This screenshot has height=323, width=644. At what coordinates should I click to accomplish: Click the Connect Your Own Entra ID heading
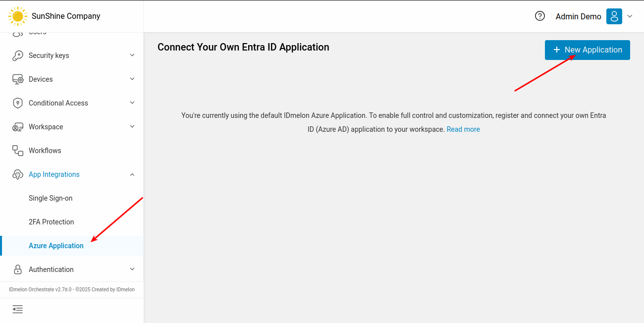(243, 47)
